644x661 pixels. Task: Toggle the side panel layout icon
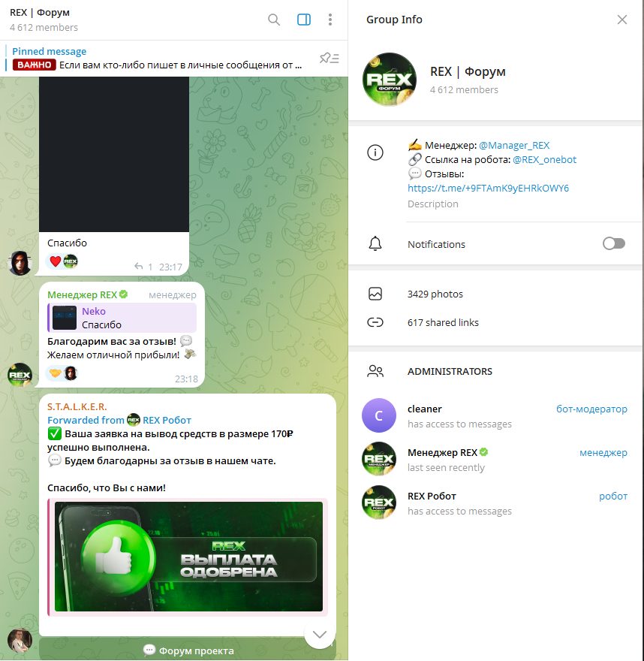304,20
